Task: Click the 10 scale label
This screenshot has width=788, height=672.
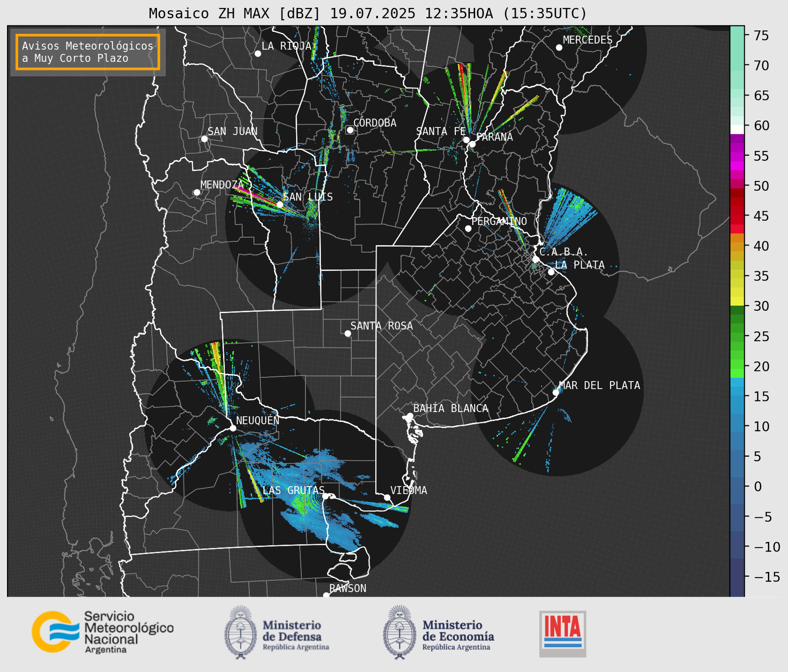Action: (x=761, y=427)
